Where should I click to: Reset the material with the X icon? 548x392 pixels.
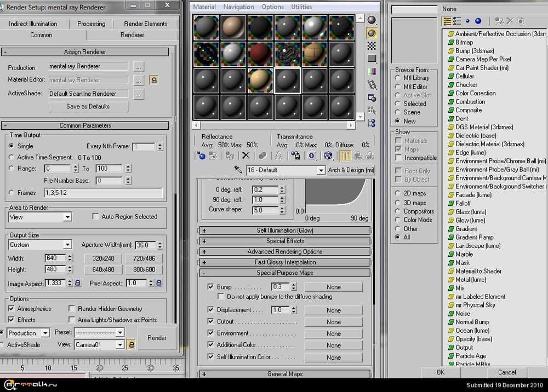pos(246,155)
